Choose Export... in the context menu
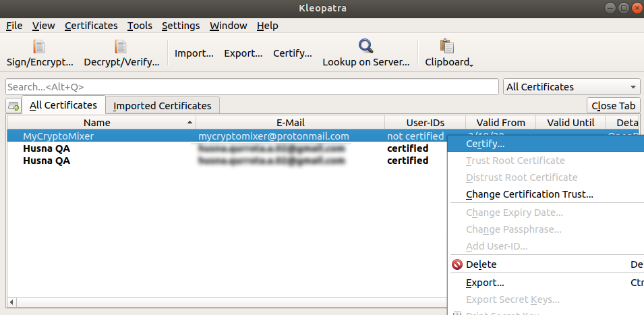The height and width of the screenshot is (315, 644). click(x=546, y=283)
